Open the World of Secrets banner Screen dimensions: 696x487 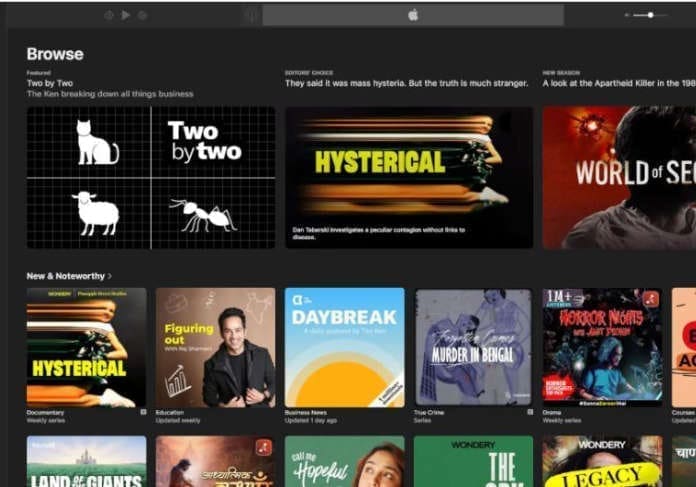click(619, 178)
